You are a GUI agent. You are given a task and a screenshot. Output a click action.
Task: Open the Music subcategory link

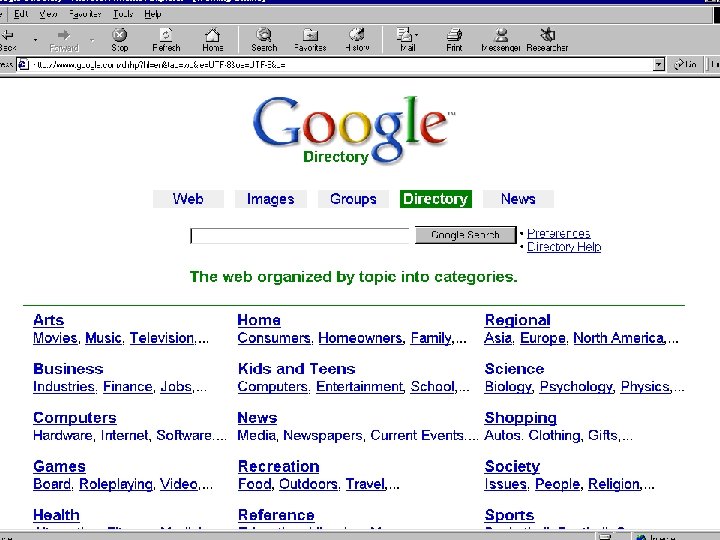click(x=103, y=338)
